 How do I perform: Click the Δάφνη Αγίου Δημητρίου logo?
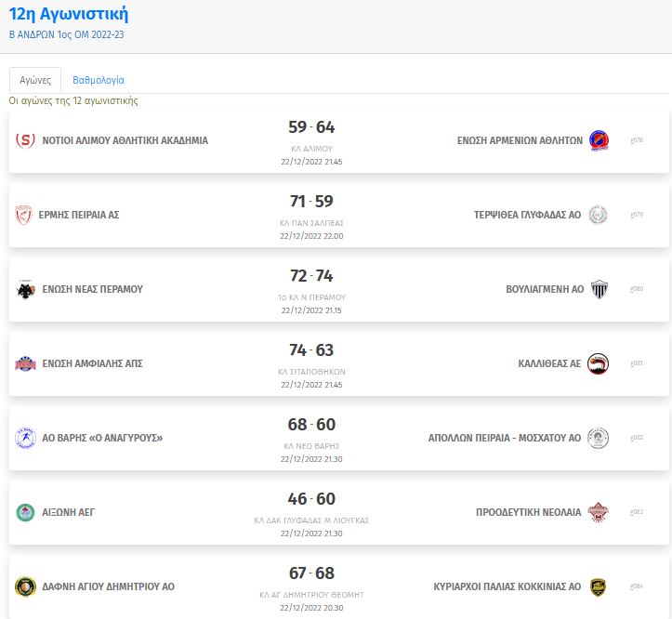[25, 586]
